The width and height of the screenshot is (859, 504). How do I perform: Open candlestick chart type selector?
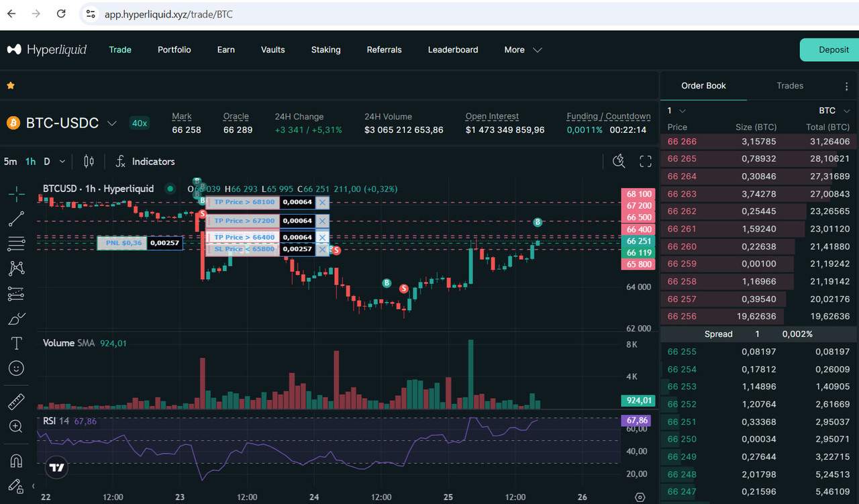89,161
